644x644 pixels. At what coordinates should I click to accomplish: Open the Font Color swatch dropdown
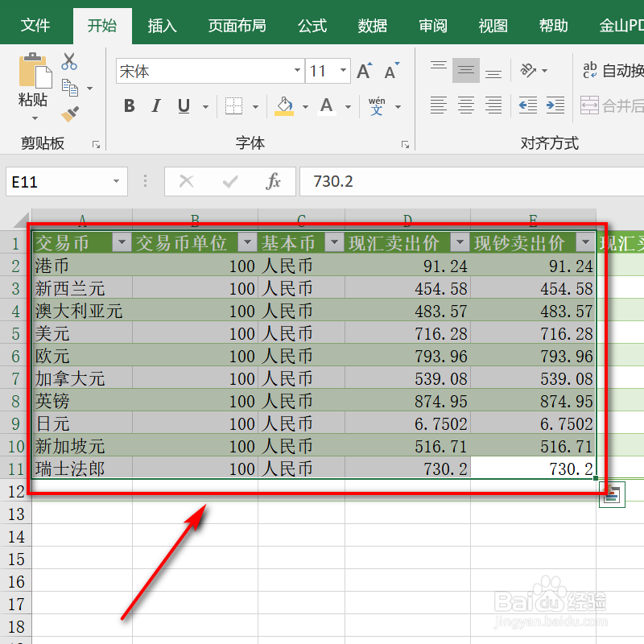point(348,105)
